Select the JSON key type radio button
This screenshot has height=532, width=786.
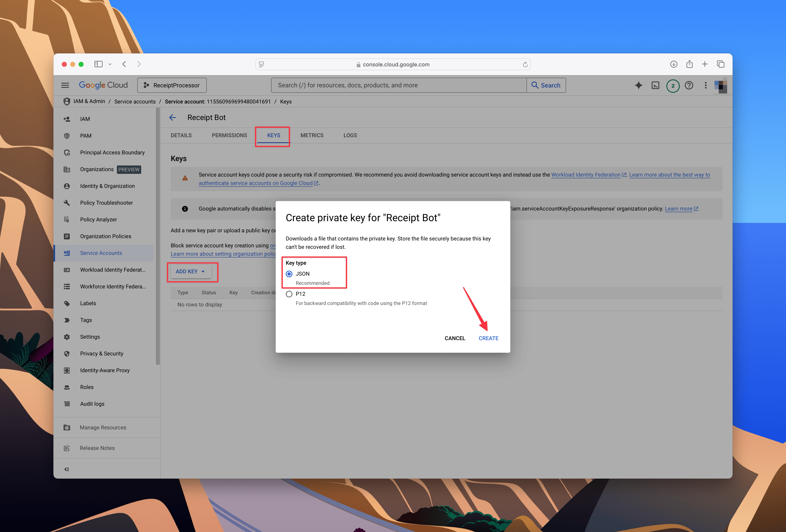[x=289, y=274]
